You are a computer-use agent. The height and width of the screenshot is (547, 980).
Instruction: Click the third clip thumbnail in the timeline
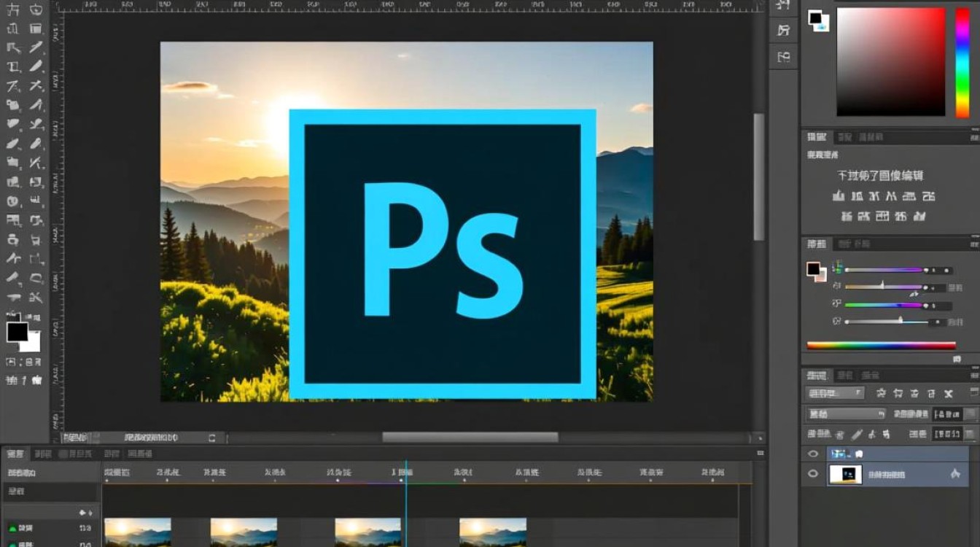367,532
